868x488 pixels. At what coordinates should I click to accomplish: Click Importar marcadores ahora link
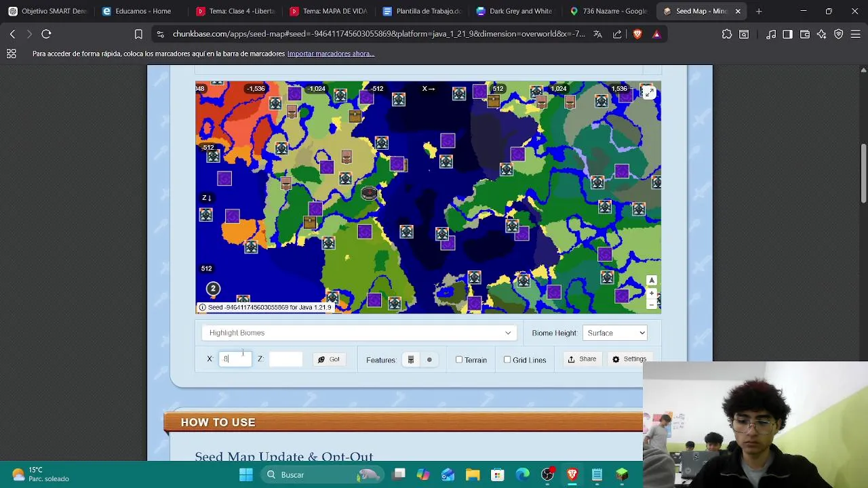pyautogui.click(x=331, y=54)
